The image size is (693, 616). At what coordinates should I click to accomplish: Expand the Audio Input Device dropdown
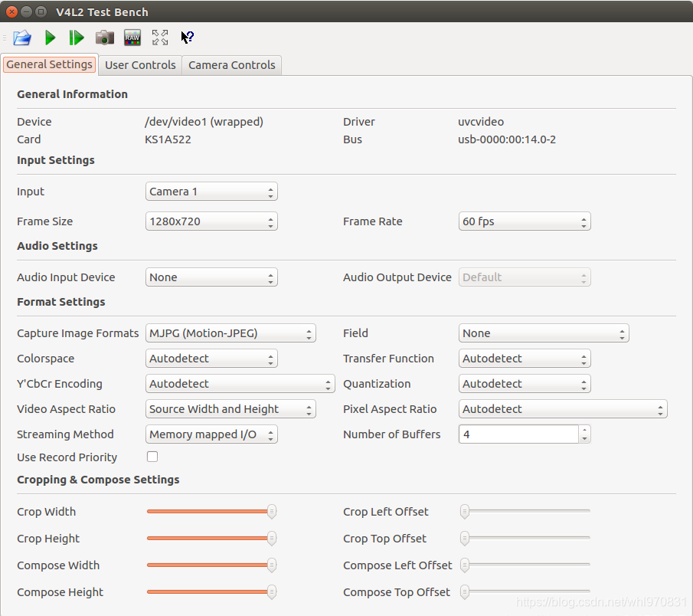click(x=211, y=277)
